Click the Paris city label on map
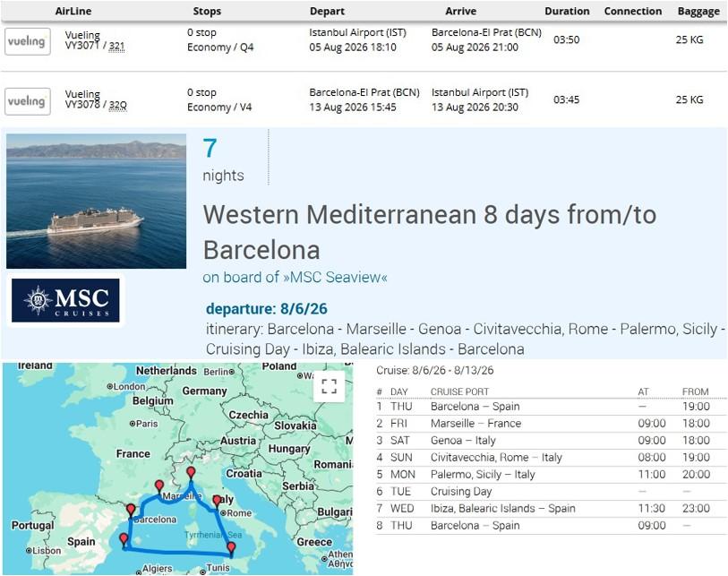This screenshot has height=576, width=728. (x=147, y=424)
